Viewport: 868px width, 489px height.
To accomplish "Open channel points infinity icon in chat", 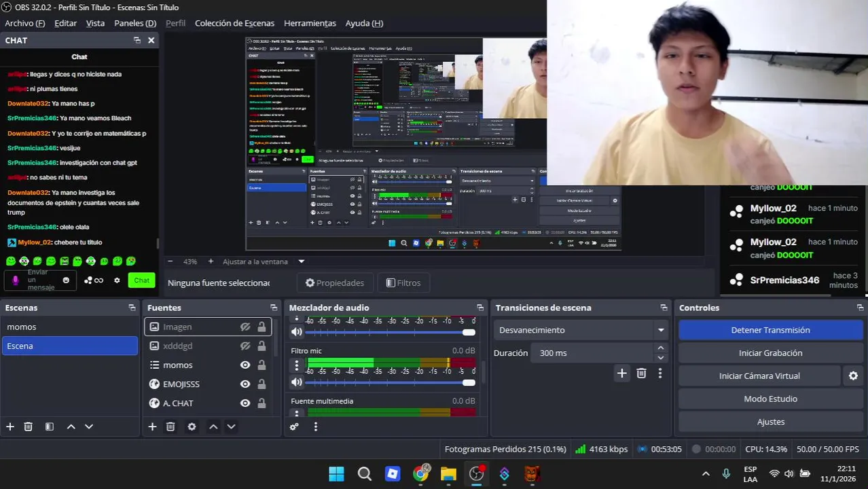I will tap(94, 280).
